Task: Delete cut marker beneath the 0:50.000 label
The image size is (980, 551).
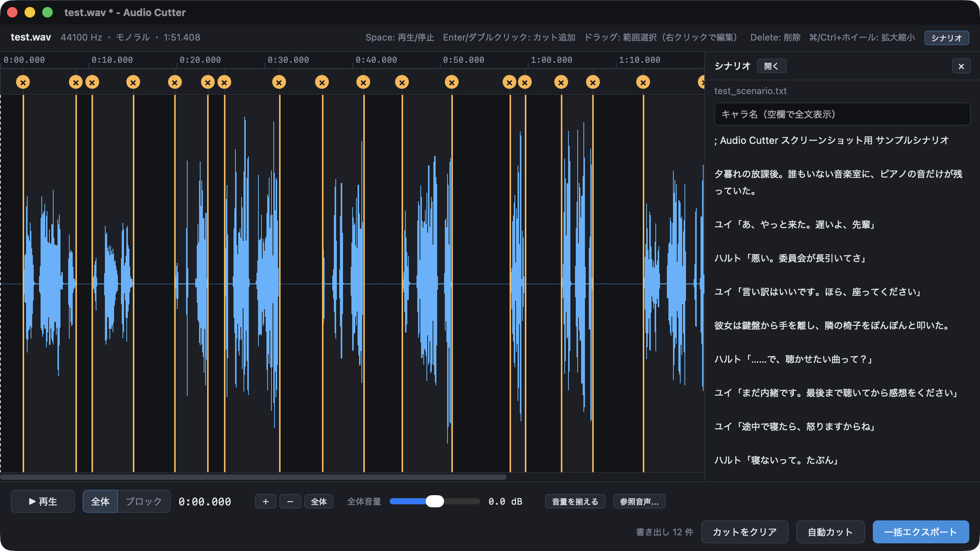Action: (452, 82)
